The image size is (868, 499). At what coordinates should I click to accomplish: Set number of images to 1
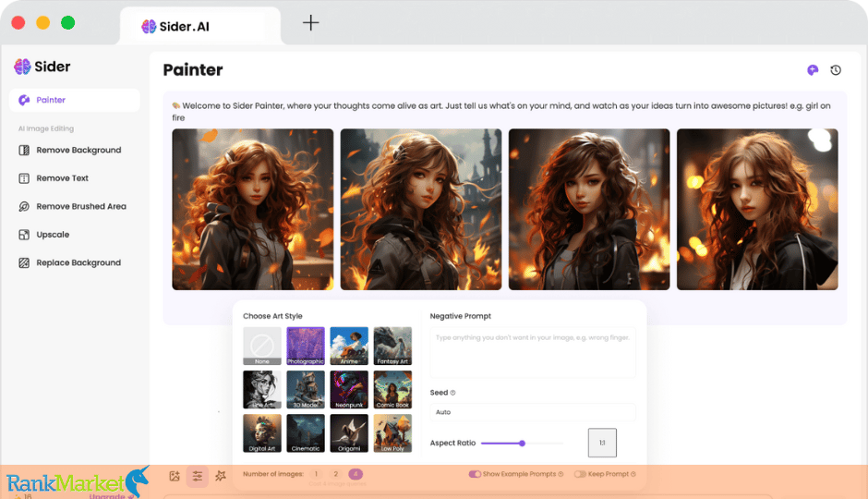point(316,474)
